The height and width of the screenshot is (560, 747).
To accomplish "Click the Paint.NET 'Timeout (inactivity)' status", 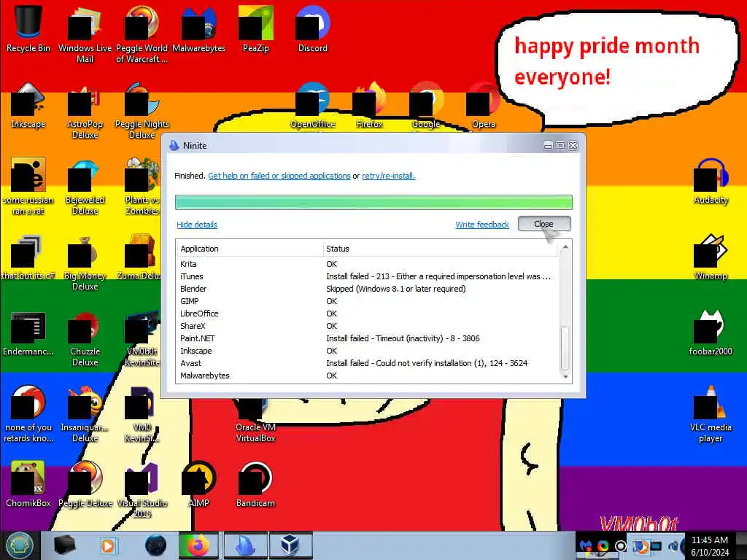I will pyautogui.click(x=403, y=338).
